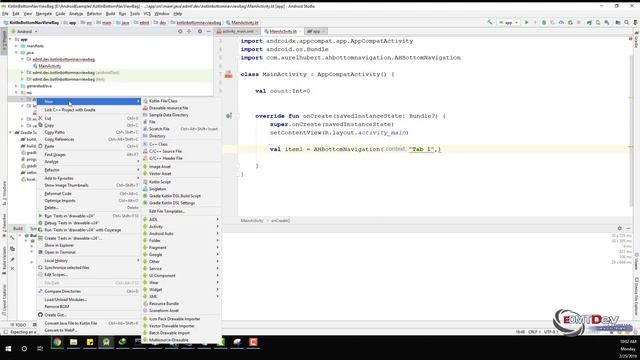Click the Debug Tests bug icon
The width and height of the screenshot is (640, 360).
(40, 223)
